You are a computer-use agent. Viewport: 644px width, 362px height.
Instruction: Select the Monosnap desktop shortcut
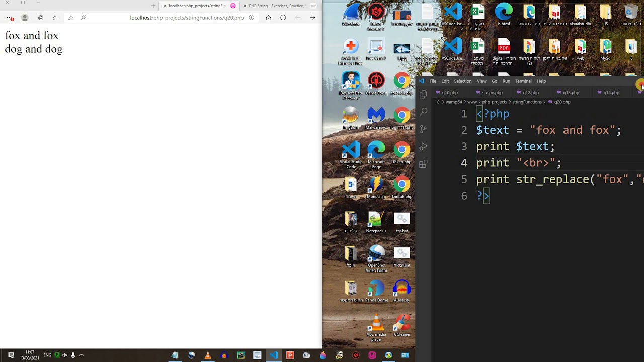(376, 188)
